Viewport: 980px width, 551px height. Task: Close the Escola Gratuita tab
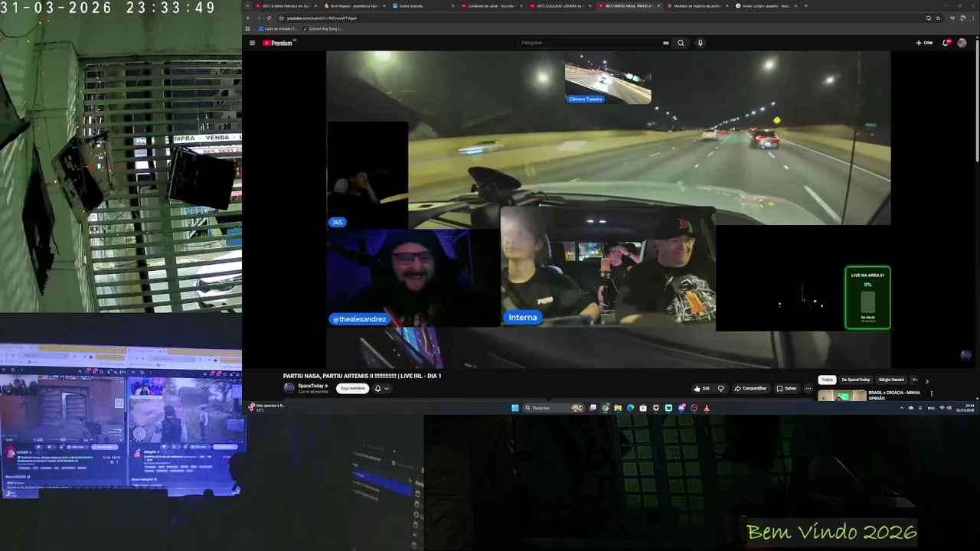(452, 5)
